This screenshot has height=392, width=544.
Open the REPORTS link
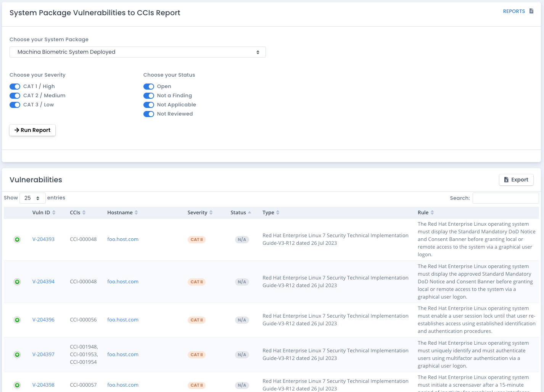pyautogui.click(x=514, y=11)
